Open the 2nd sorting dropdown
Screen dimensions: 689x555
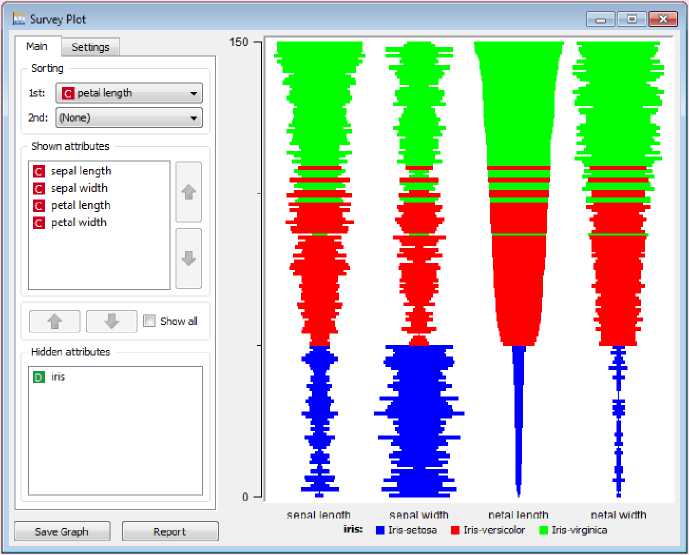[129, 118]
